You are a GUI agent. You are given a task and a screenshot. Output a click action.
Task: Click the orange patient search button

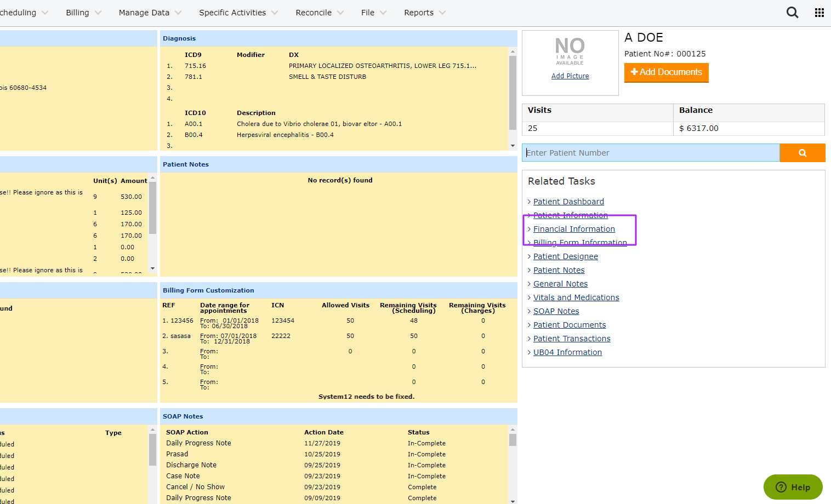coord(802,153)
